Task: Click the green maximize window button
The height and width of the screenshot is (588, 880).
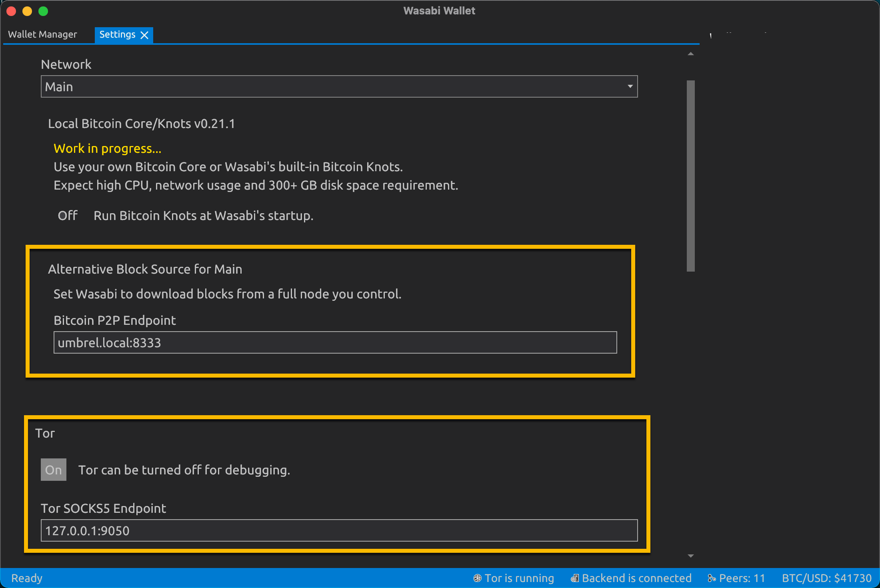Action: click(43, 11)
